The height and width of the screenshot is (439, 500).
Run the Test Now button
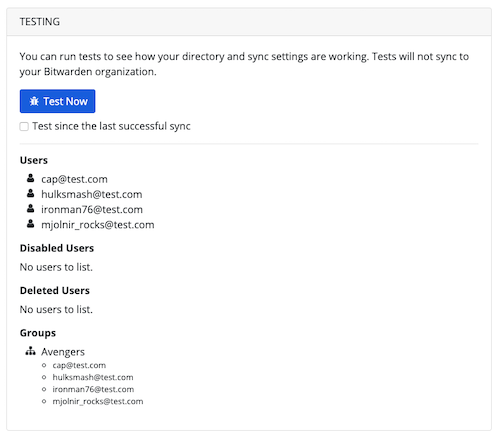click(57, 101)
